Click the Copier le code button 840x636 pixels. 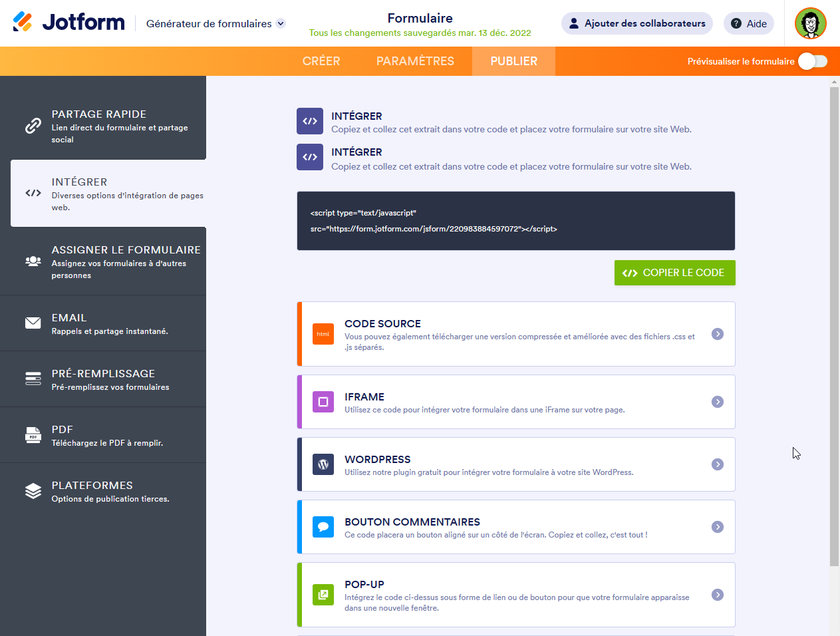pyautogui.click(x=674, y=273)
